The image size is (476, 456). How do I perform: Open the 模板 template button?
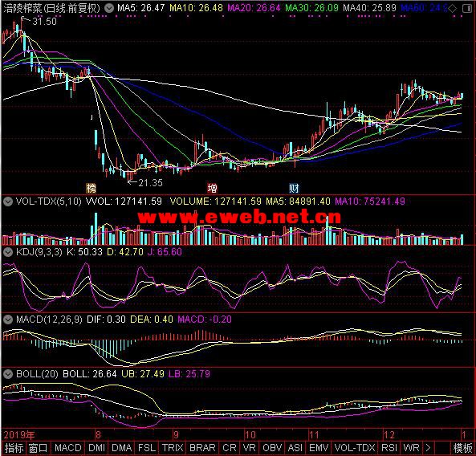click(x=462, y=448)
